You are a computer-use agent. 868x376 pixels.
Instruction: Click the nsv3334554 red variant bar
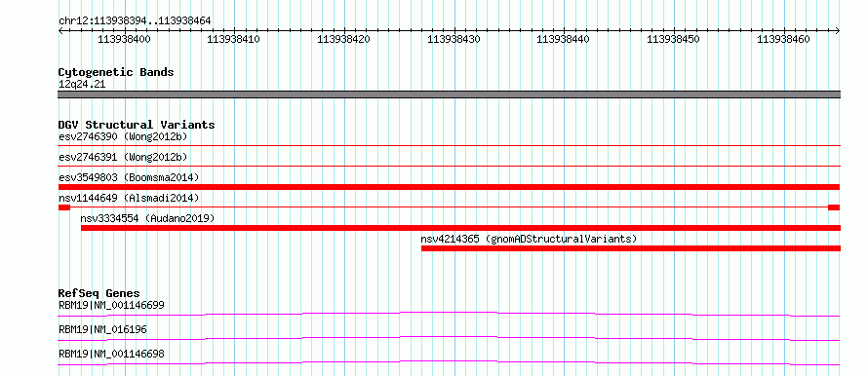460,228
